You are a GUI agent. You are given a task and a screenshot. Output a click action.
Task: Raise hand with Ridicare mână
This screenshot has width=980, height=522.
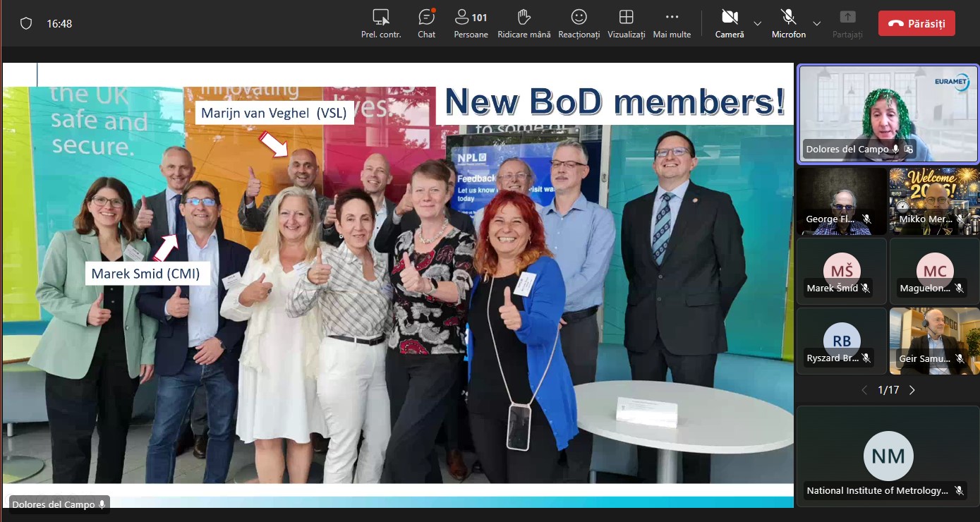pyautogui.click(x=524, y=23)
